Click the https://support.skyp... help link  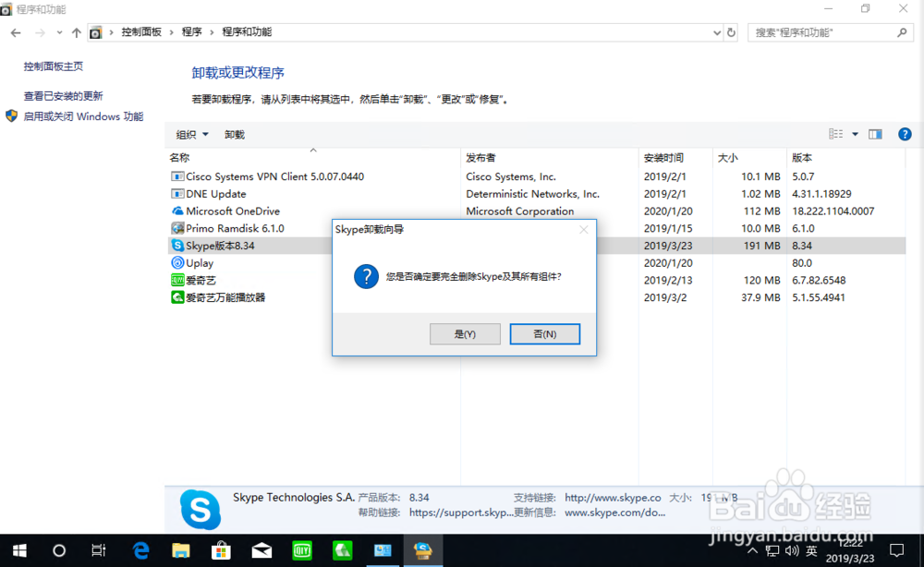pyautogui.click(x=461, y=513)
